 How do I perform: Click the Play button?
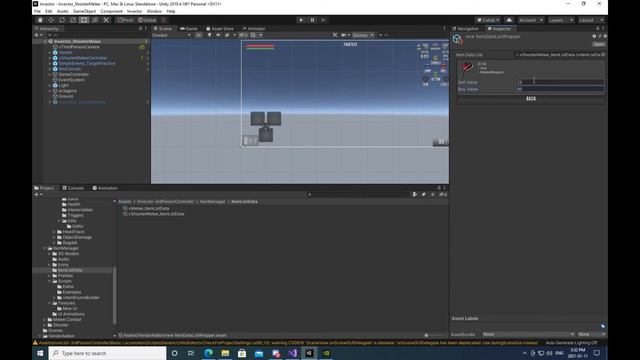(301, 20)
